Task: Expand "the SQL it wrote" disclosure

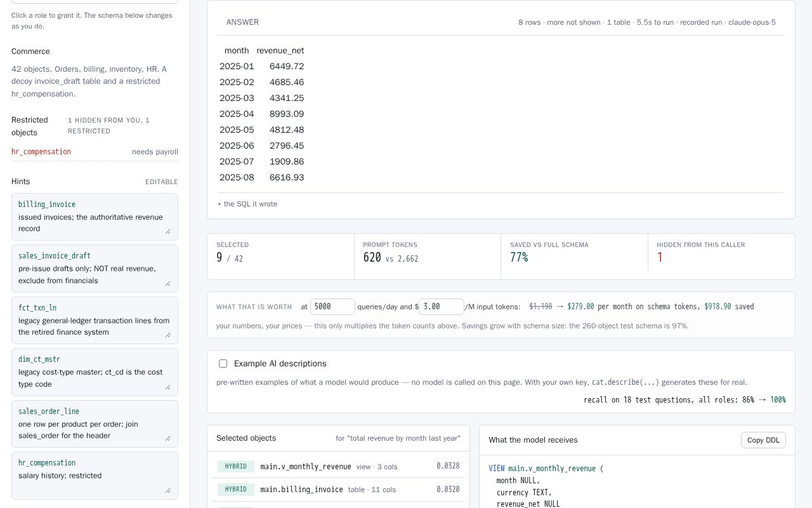Action: [x=247, y=204]
